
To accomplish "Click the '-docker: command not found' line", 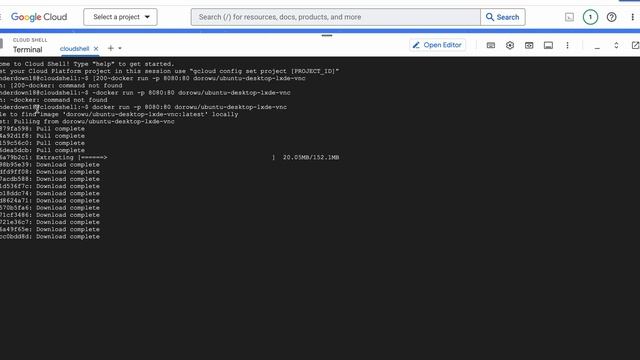I will tap(54, 100).
